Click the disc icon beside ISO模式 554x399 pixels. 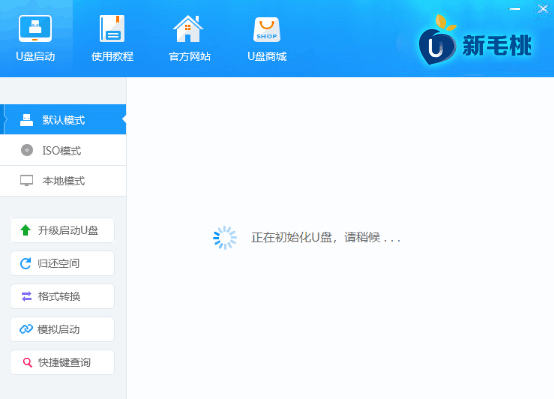(27, 150)
